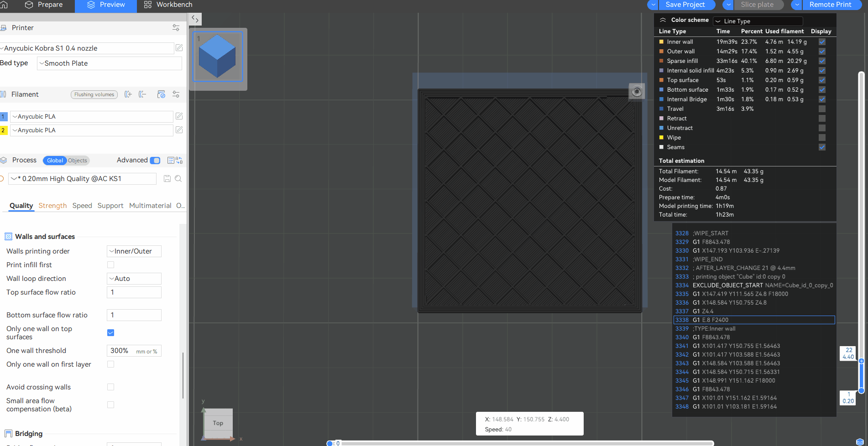
Task: Click the filament sync icon
Action: click(161, 94)
